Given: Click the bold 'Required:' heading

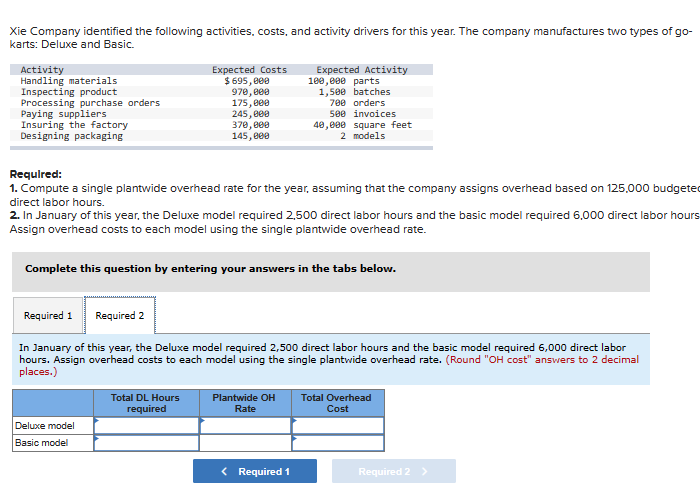Looking at the screenshot, I should pos(36,174).
